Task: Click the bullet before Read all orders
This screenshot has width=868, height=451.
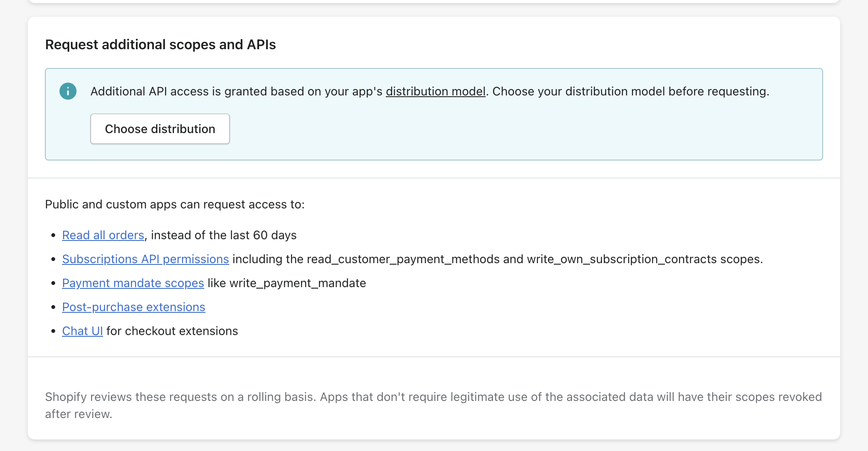Action: point(53,235)
